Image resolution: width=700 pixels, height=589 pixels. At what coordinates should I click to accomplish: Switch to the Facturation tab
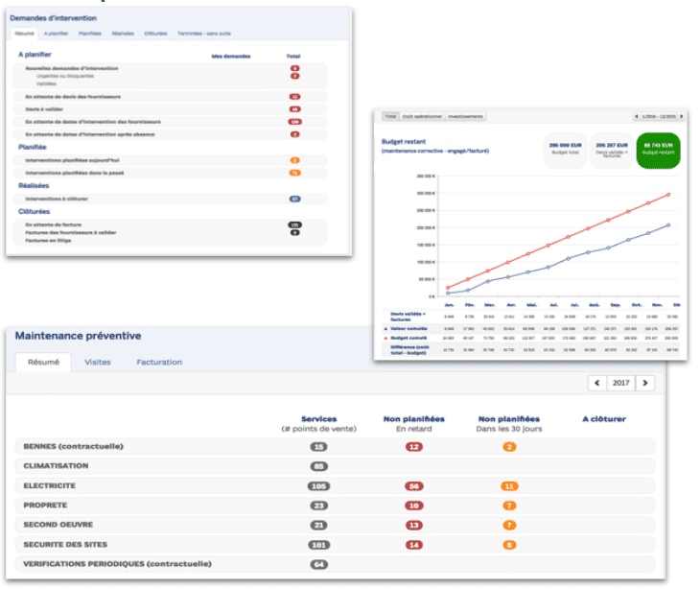pyautogui.click(x=159, y=363)
